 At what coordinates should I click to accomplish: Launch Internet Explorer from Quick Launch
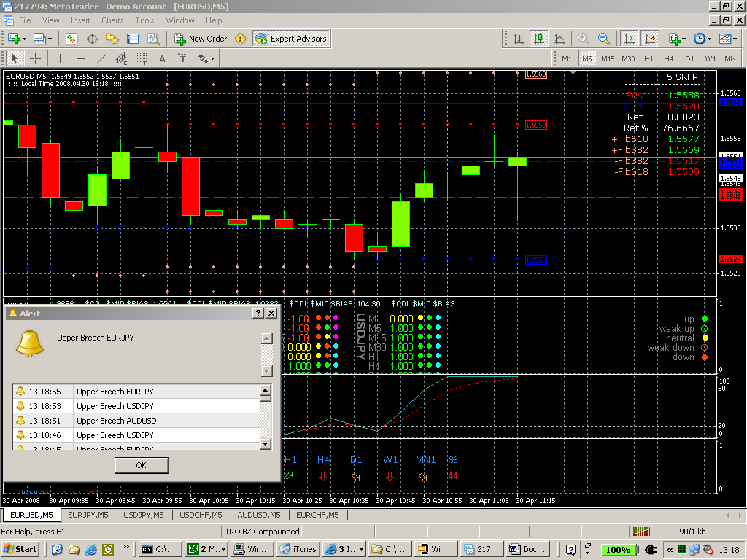[91, 550]
